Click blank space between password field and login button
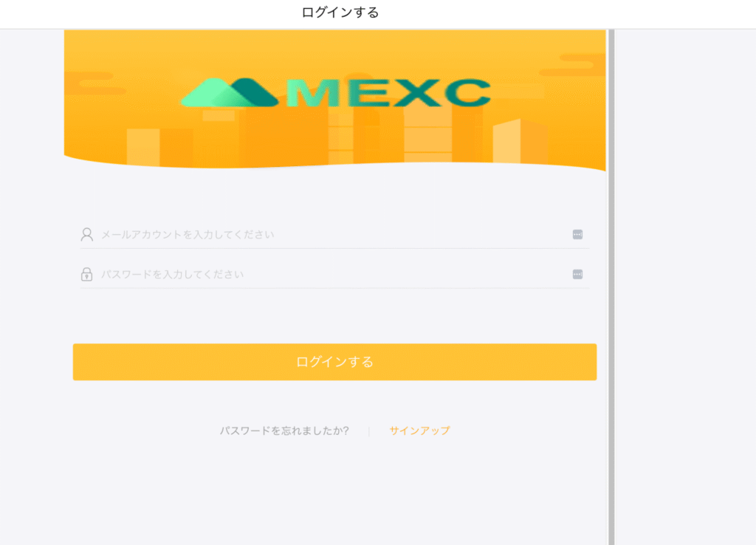Screen dimensions: 756x545 [332, 316]
